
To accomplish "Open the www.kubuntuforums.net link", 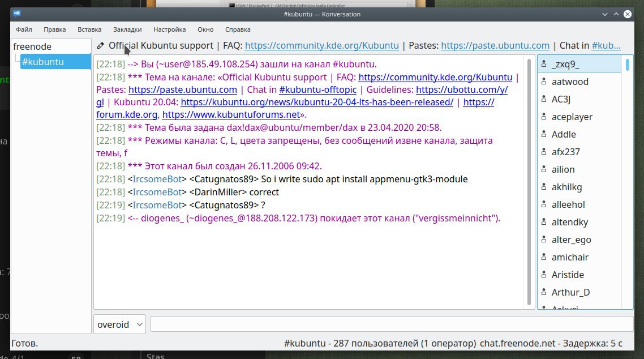I will [231, 114].
